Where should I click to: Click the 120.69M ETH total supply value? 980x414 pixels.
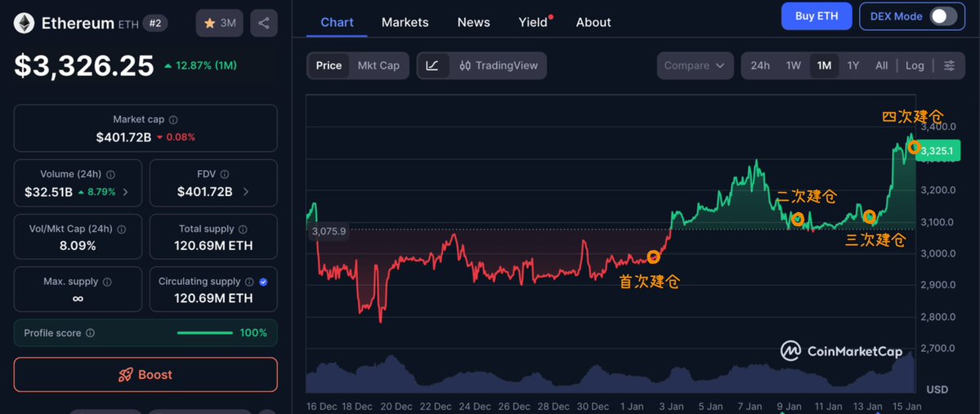click(213, 246)
